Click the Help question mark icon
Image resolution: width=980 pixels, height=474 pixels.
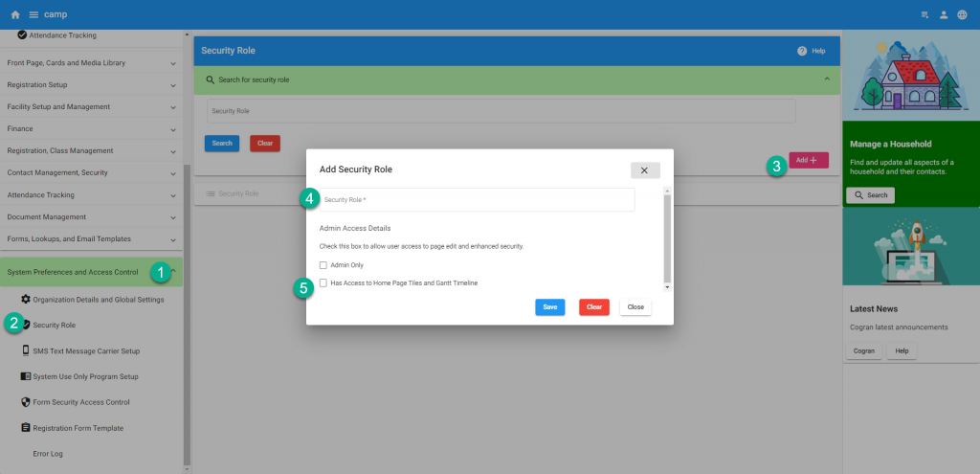(801, 51)
